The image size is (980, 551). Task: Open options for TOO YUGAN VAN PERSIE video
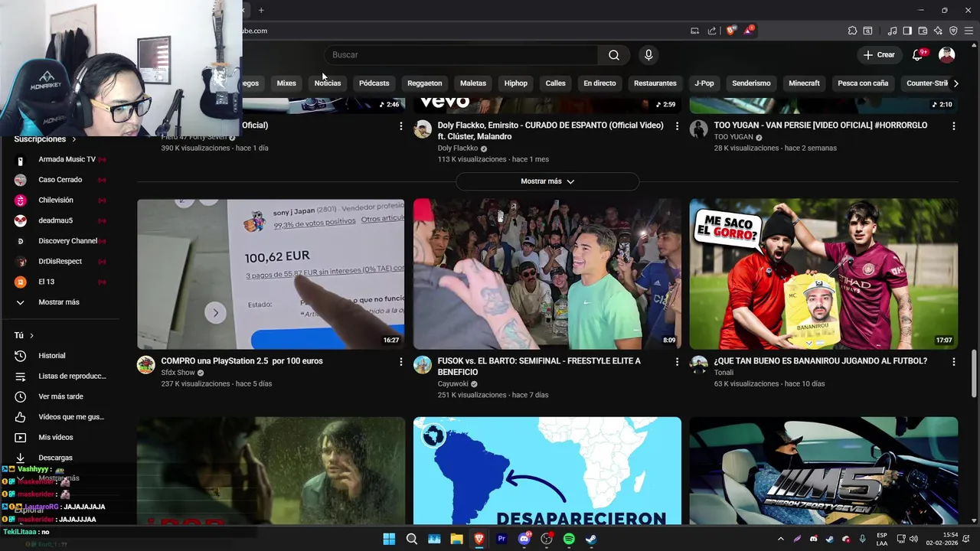click(x=953, y=126)
